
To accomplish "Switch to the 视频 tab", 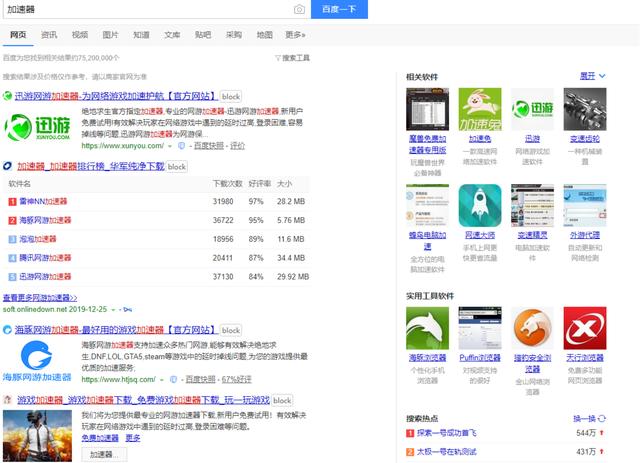I will 80,35.
